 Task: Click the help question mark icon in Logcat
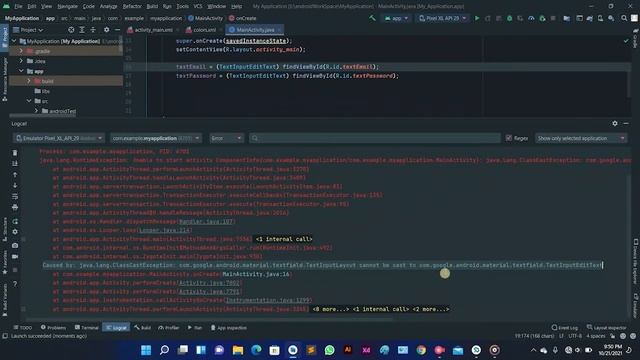pos(15,284)
